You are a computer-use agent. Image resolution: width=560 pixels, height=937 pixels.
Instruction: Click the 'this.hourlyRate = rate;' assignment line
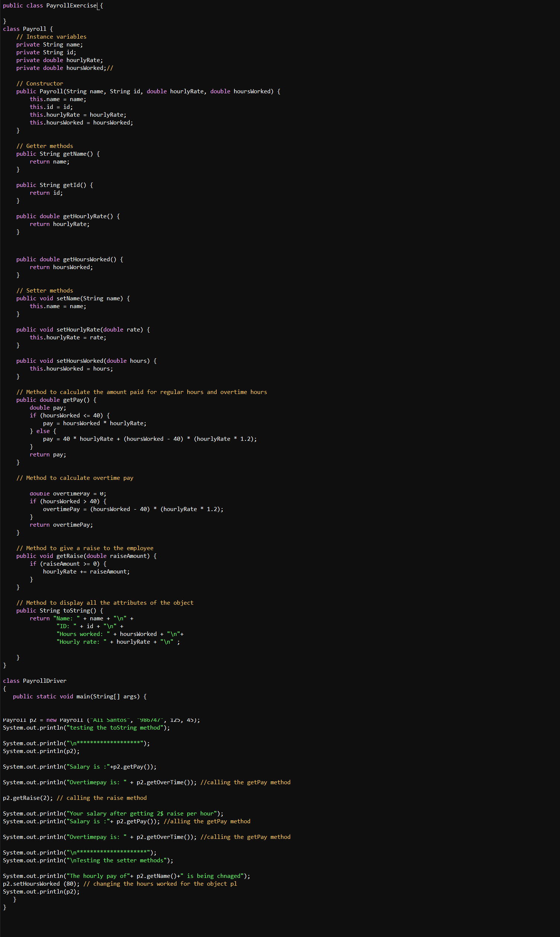(68, 338)
